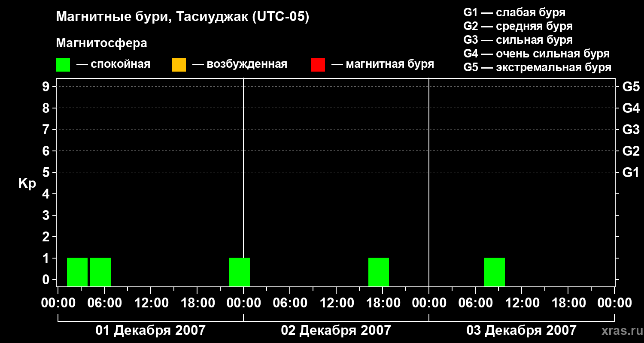Click the '03 Декабря 2007' date label

tap(521, 331)
